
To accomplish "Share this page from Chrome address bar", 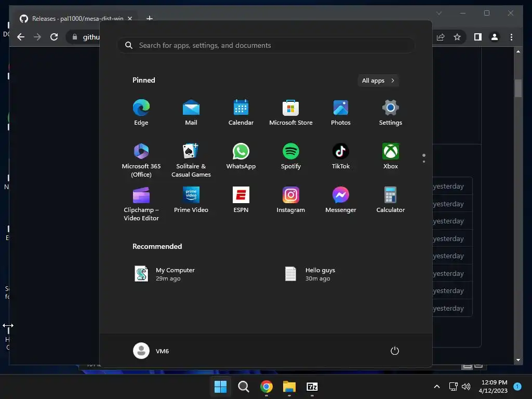I will (441, 37).
